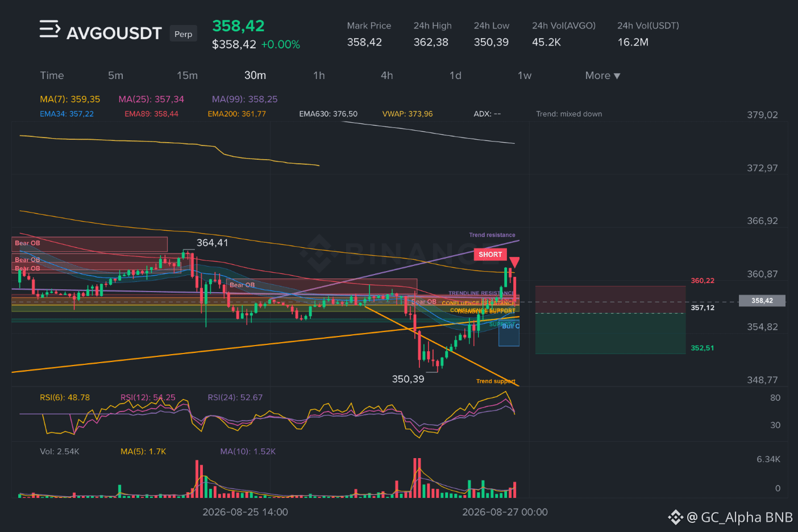Click the red SHORT signal label
This screenshot has width=798, height=532.
490,255
